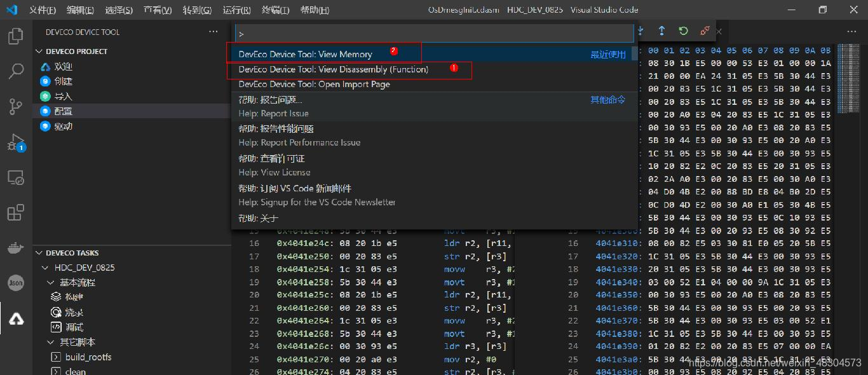Open the 转到(G) menu
Screen dimensions: 868x375
(197, 10)
